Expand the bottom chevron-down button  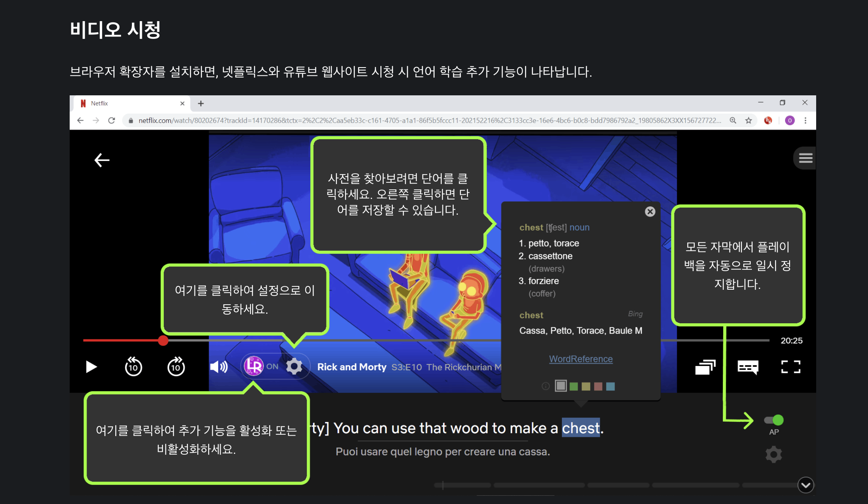[x=805, y=485]
